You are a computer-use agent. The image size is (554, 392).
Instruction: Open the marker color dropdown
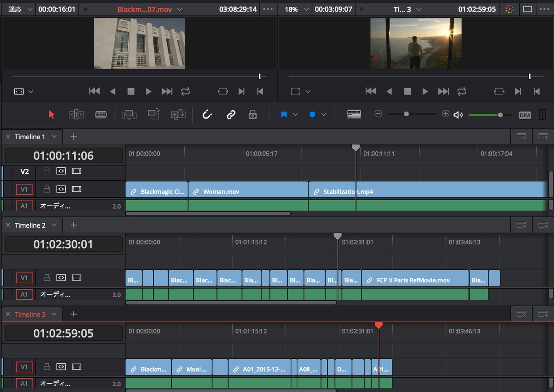pyautogui.click(x=323, y=114)
